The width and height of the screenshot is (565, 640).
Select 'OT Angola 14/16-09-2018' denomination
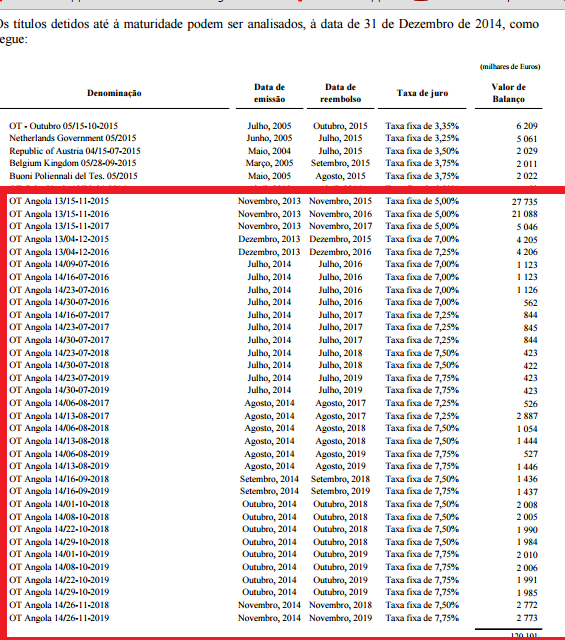[x=59, y=479]
